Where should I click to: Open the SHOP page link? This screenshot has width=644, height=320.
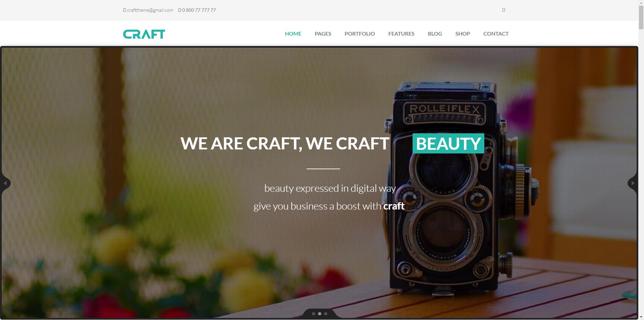click(463, 34)
